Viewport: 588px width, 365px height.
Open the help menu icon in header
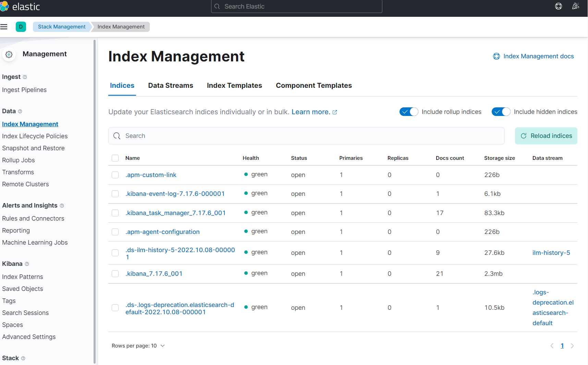[559, 6]
